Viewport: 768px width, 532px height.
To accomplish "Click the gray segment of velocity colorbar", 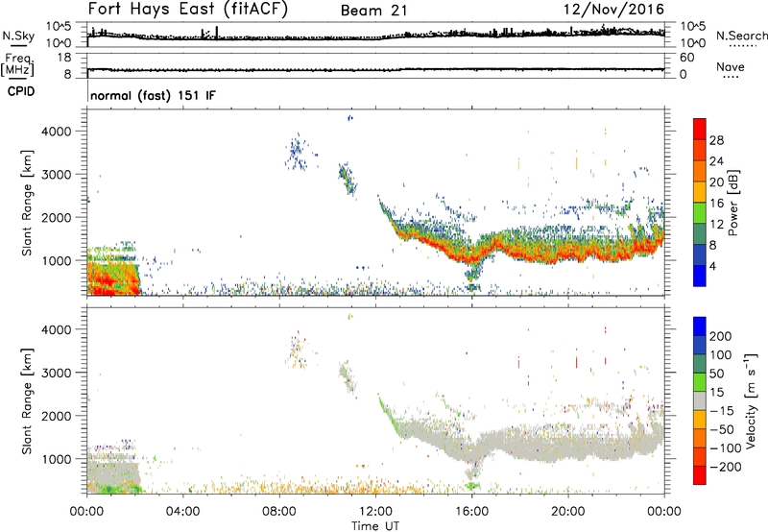I will click(x=700, y=400).
